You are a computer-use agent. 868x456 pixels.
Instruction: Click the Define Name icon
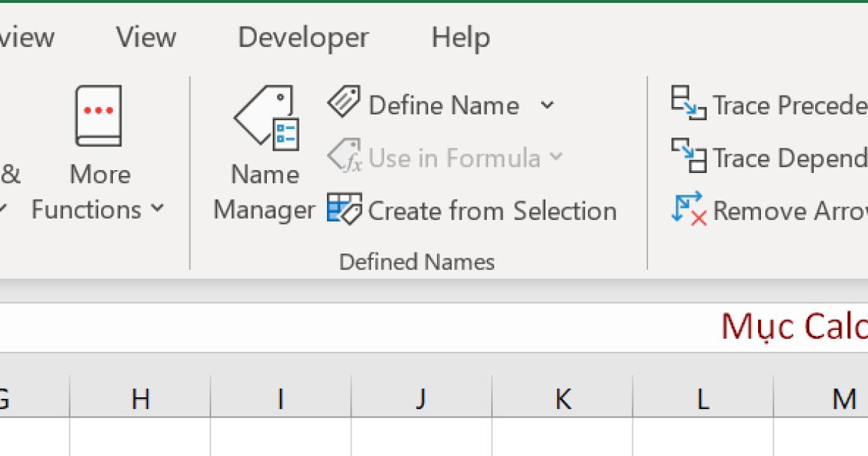pos(345,104)
